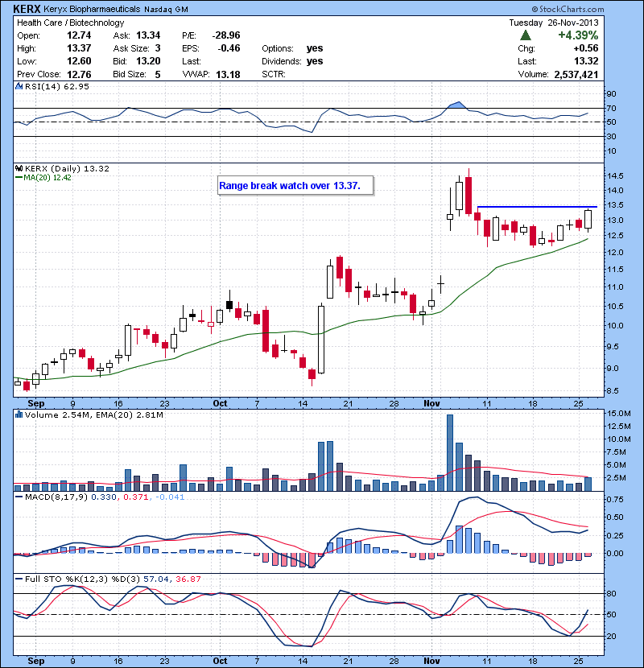Click the volume bars icon beside Volume label
Screen dimensions: 644x668
[x=19, y=414]
